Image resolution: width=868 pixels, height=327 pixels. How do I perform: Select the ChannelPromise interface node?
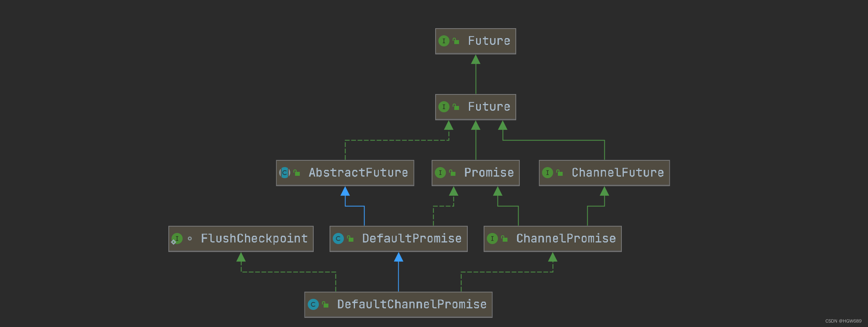pyautogui.click(x=553, y=239)
